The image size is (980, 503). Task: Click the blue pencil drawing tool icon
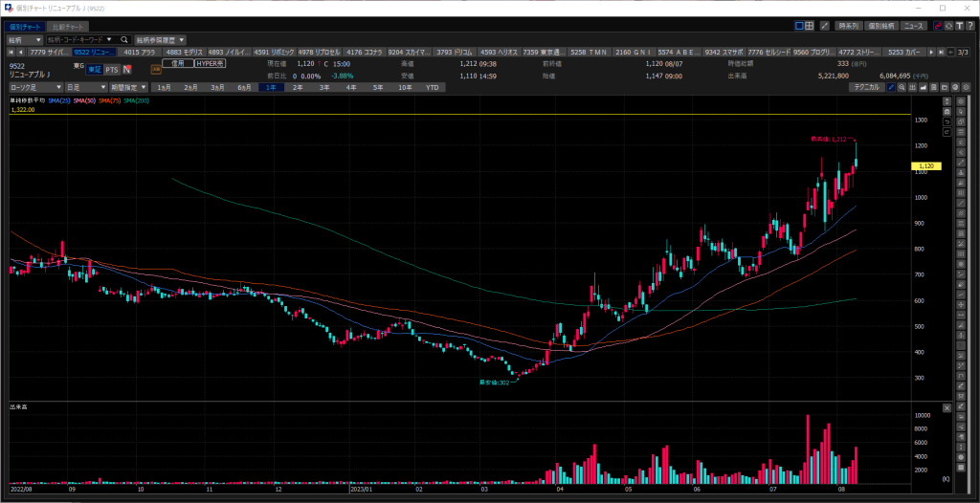[892, 87]
